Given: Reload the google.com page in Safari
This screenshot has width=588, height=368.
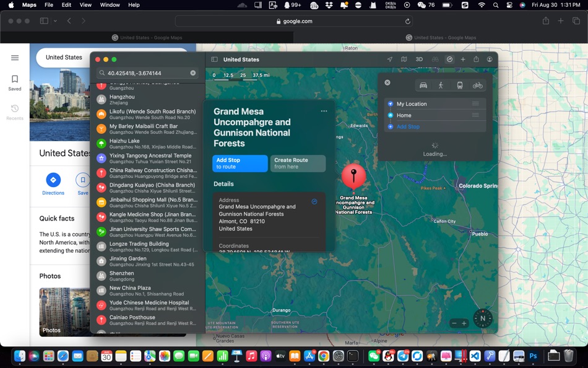Looking at the screenshot, I should (x=407, y=22).
